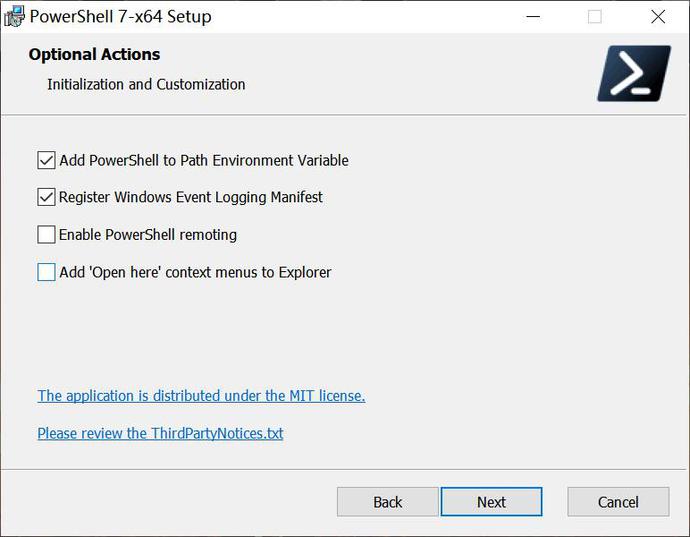Viewport: 690px width, 537px height.
Task: Click the greyed-out maximize window button
Action: pos(595,17)
